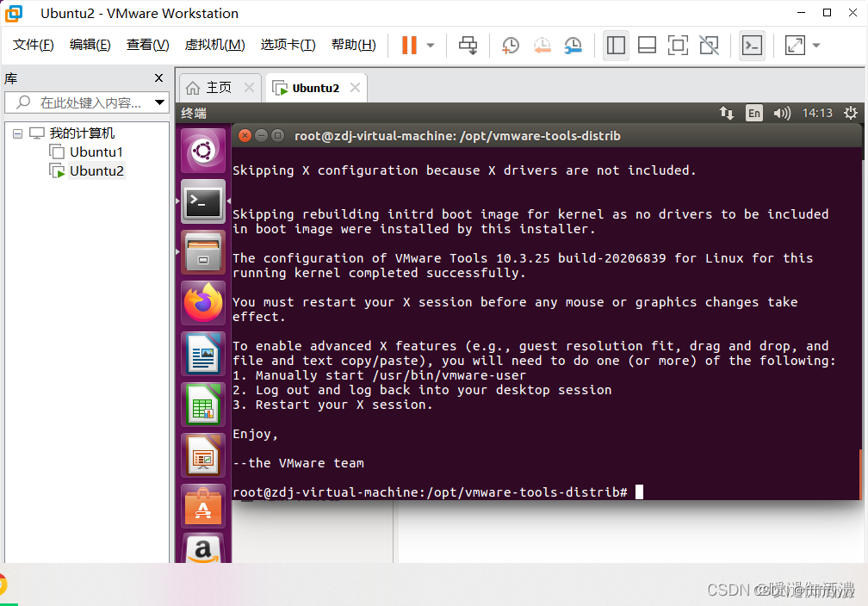Open Ubuntu network indicator
This screenshot has height=606, width=868.
(x=727, y=113)
